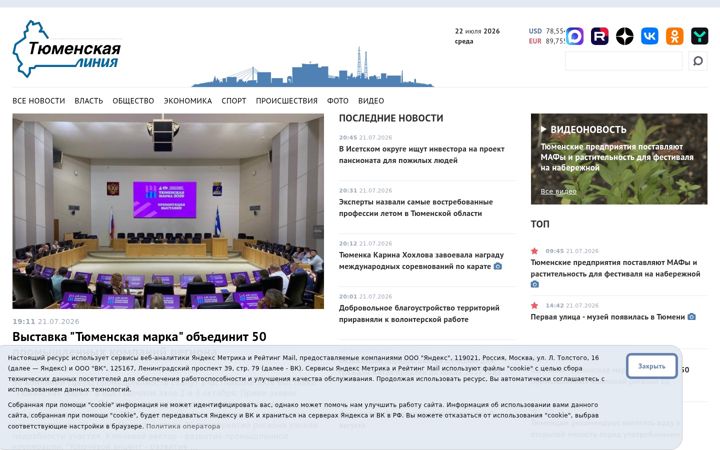The height and width of the screenshot is (450, 720).
Task: Click the 09:45 21.07.2026 top timestamp
Action: point(572,251)
